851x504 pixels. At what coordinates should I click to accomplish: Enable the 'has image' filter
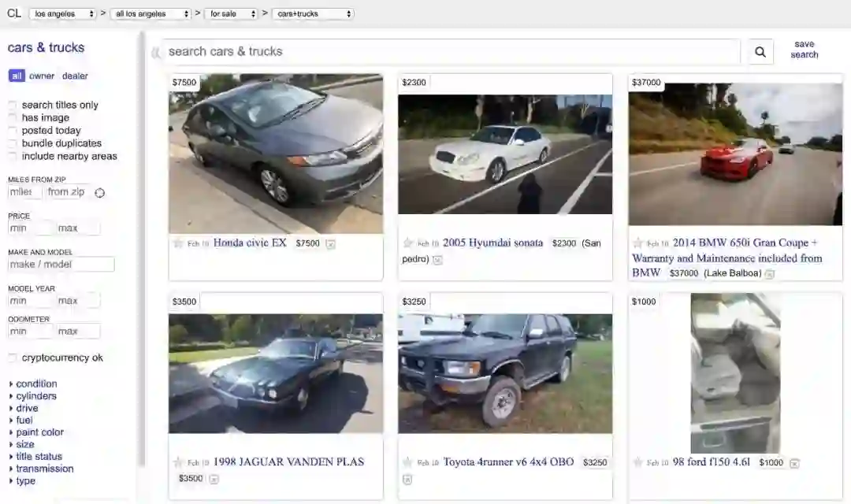click(x=12, y=117)
